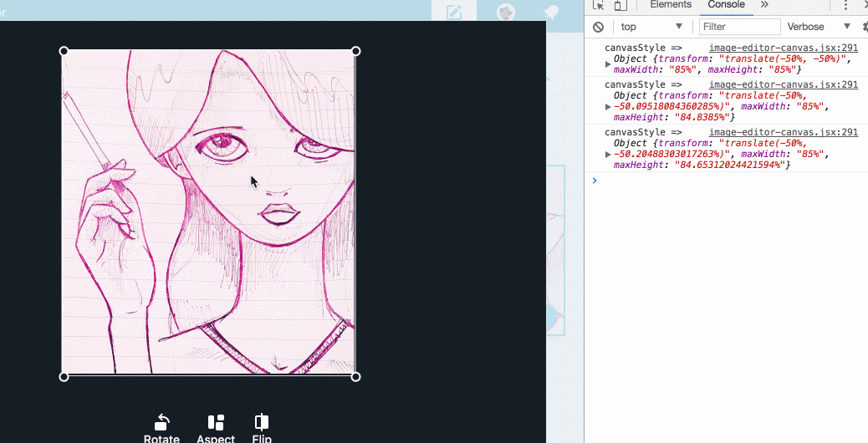The width and height of the screenshot is (868, 443).
Task: Open third image-editor-canvas.jsx:291 source link
Action: coord(784,132)
